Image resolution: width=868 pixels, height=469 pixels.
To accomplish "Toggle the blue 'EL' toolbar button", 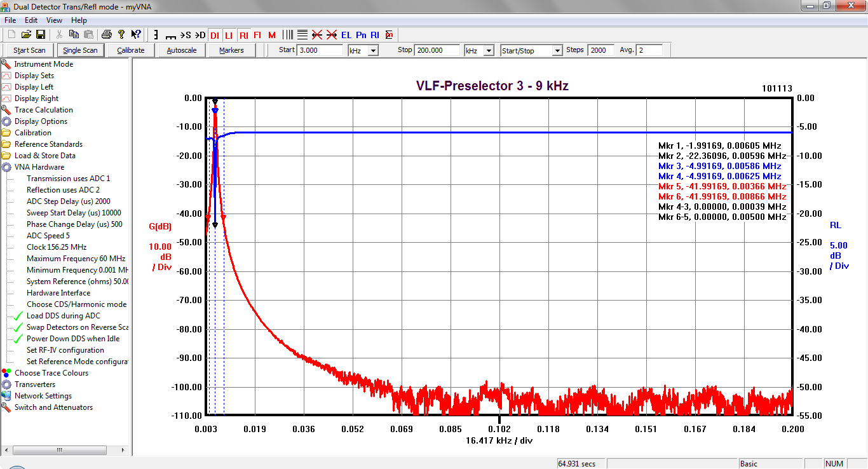I will [346, 35].
